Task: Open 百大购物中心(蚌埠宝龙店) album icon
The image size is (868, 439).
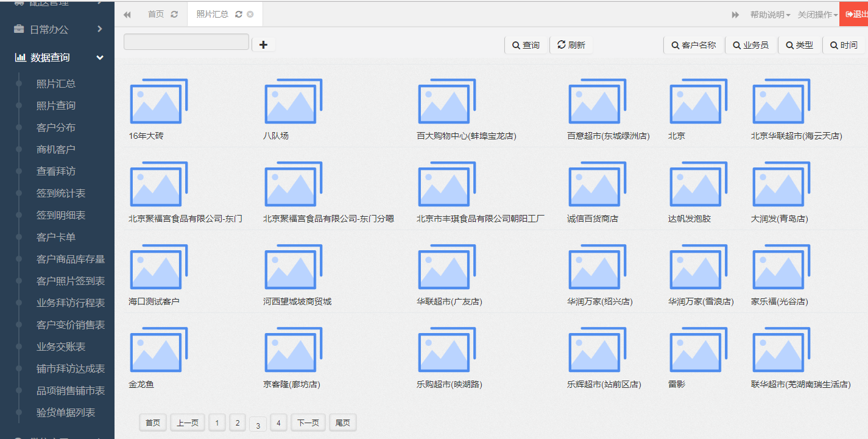Action: point(446,101)
